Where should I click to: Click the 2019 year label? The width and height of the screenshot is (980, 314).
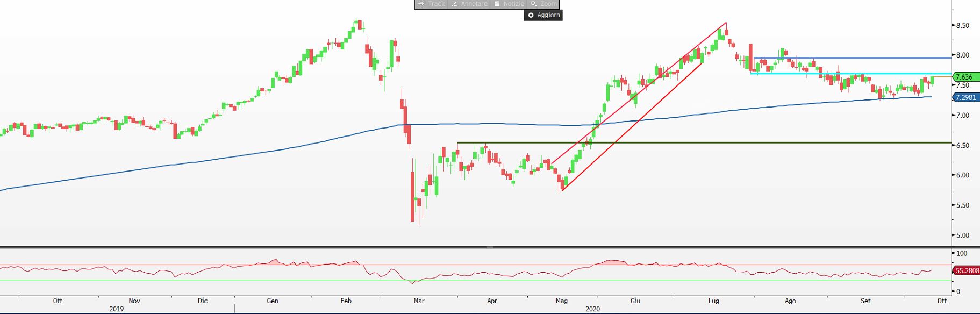click(x=117, y=309)
